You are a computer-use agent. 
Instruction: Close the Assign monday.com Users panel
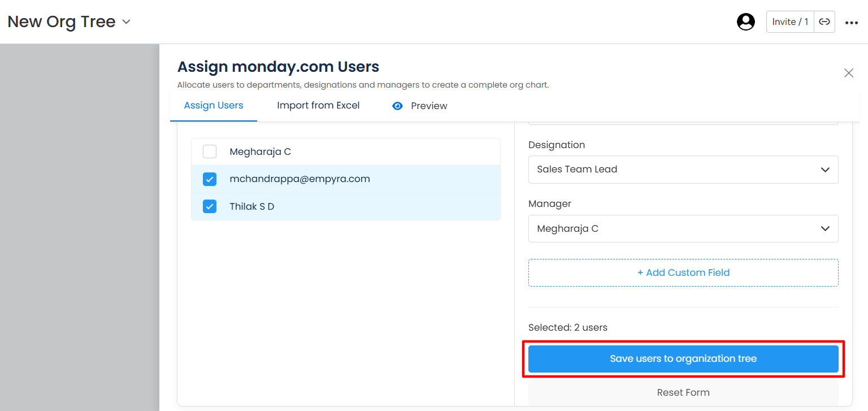pyautogui.click(x=849, y=73)
